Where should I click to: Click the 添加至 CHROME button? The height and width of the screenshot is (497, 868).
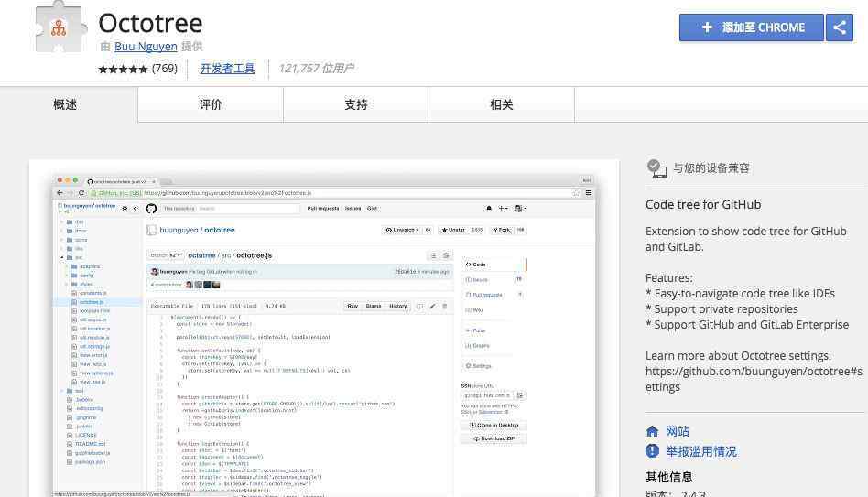coord(752,27)
